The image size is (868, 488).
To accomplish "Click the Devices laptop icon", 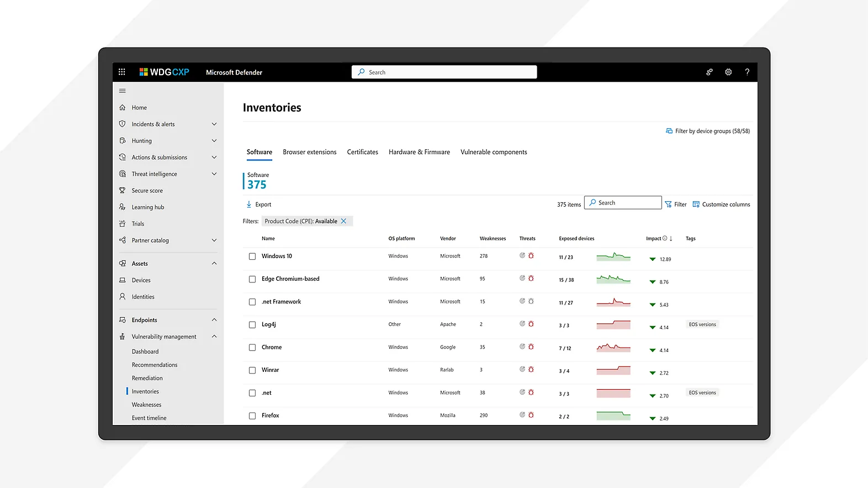I will tap(123, 280).
